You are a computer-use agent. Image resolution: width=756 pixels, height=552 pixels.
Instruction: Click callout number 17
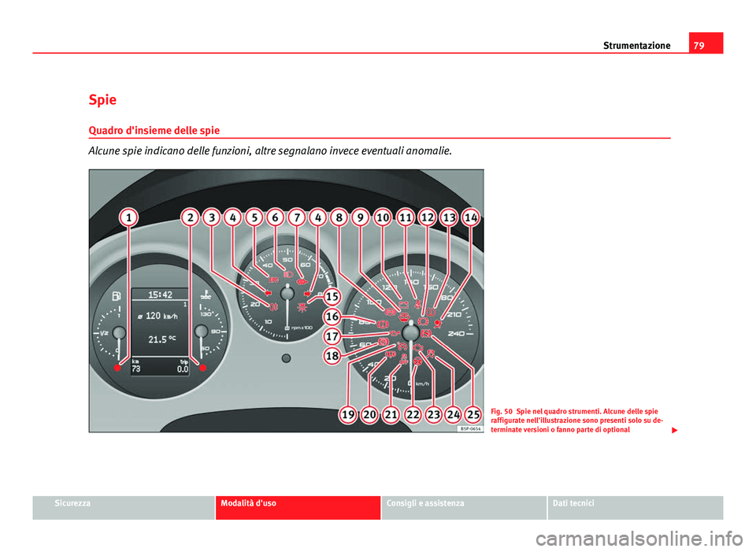point(332,336)
